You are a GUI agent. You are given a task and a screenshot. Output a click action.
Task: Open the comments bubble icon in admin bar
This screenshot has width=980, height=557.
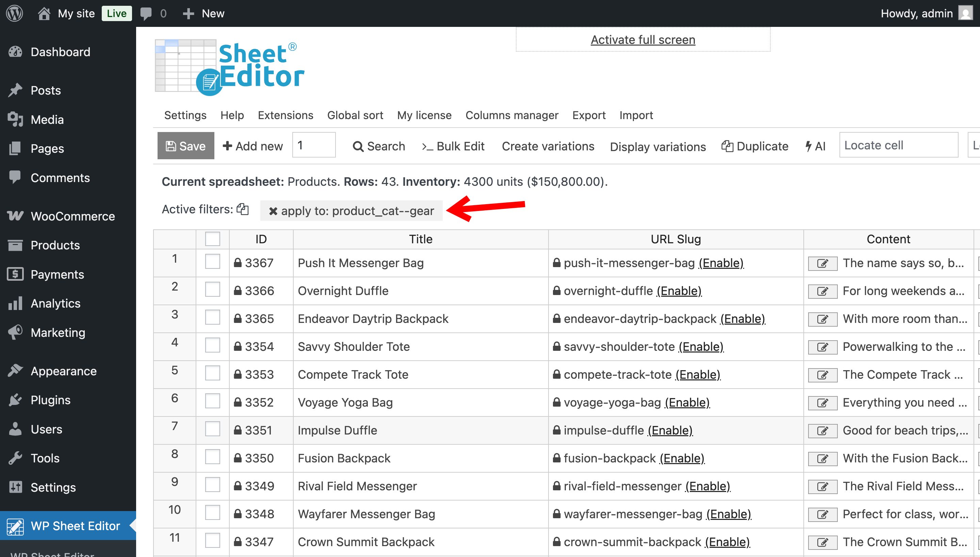pyautogui.click(x=146, y=13)
